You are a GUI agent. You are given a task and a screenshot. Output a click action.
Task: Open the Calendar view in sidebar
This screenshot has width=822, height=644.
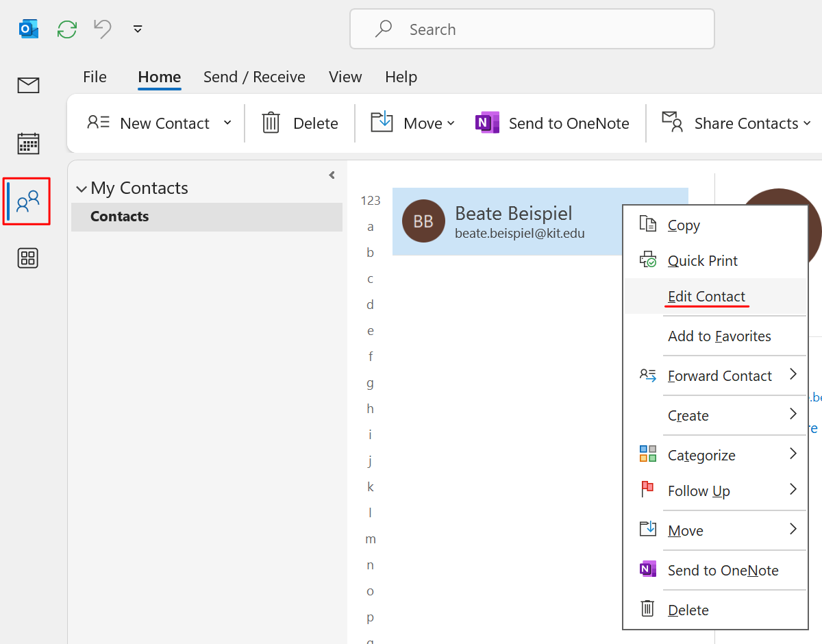tap(28, 143)
